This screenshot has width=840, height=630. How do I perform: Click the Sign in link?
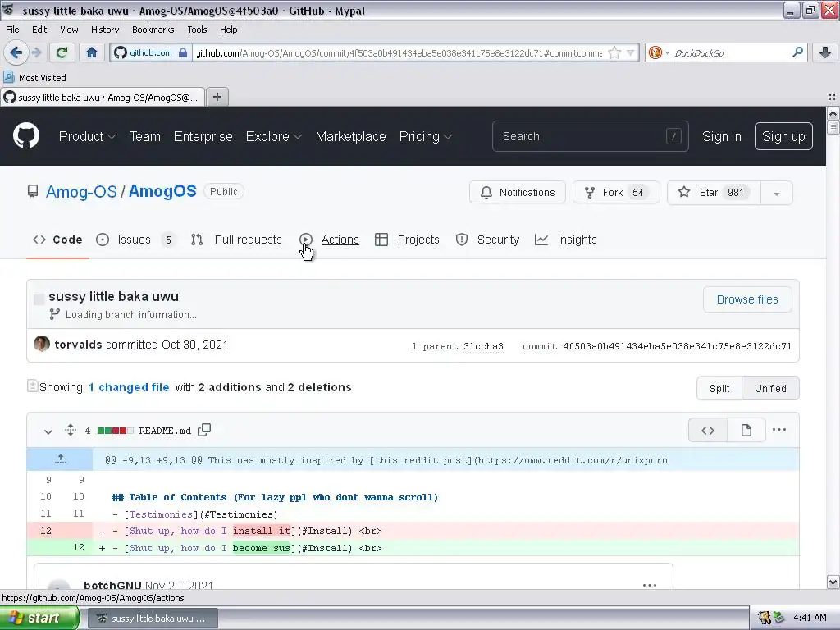722,137
